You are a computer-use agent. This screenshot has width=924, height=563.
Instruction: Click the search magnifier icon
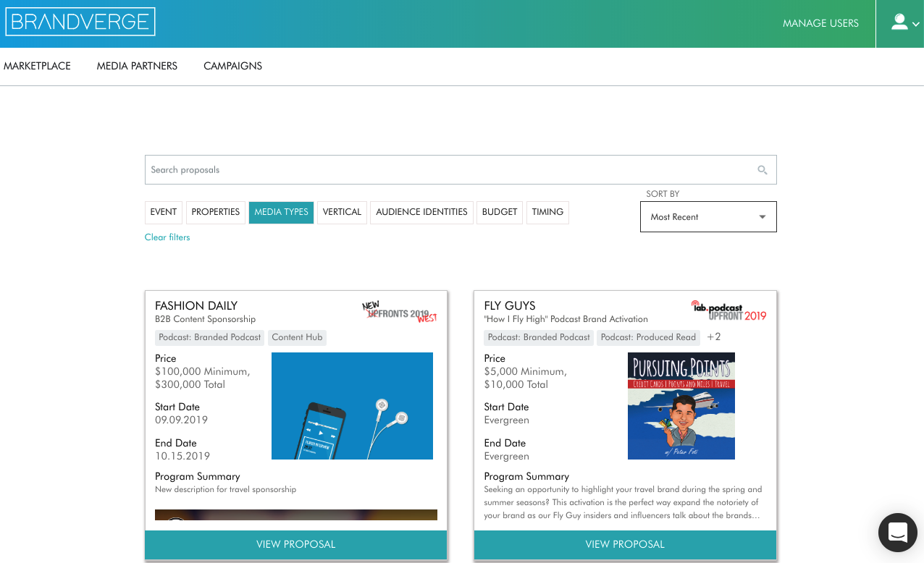pyautogui.click(x=762, y=170)
